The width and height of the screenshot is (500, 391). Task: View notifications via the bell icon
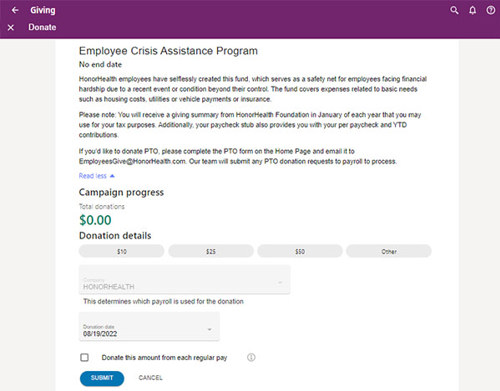coord(473,10)
